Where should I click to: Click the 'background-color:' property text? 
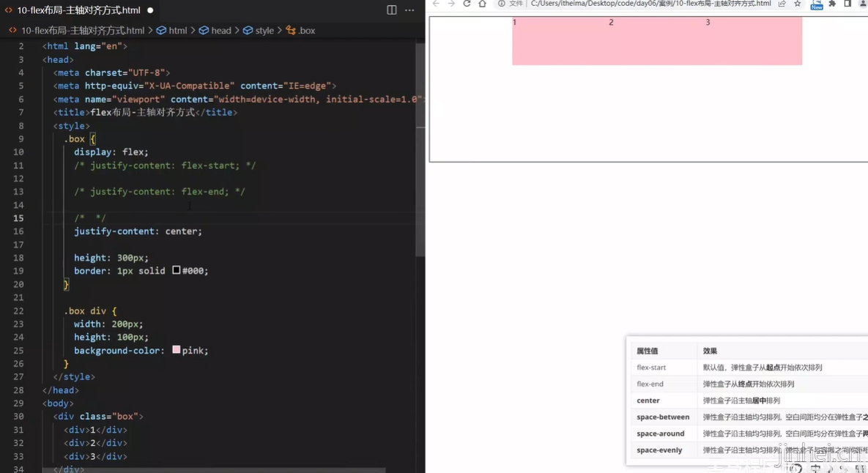click(119, 350)
